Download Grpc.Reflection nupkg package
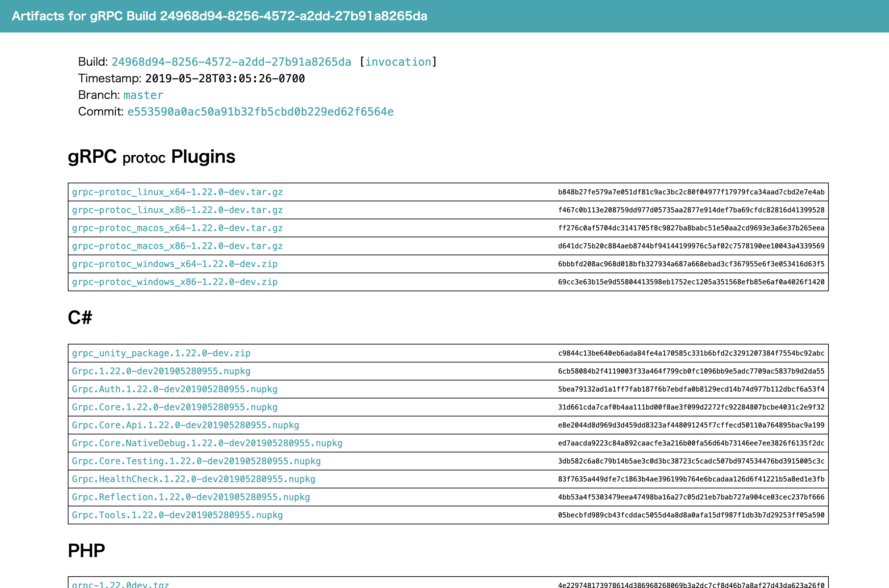889x588 pixels. click(x=191, y=497)
